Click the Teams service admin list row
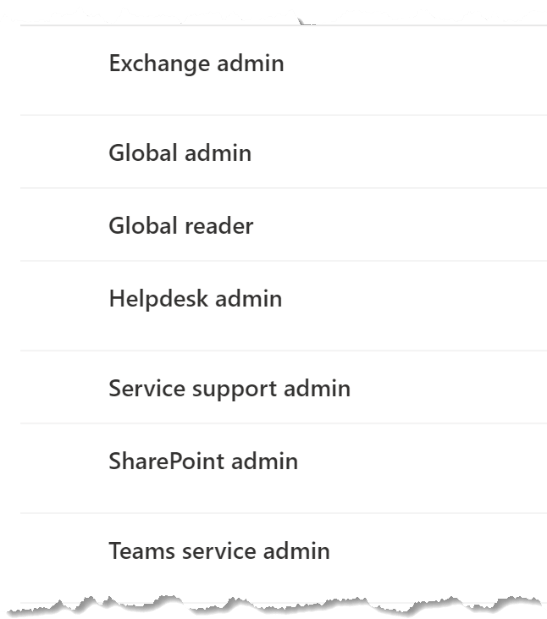This screenshot has height=619, width=547. 283,557
